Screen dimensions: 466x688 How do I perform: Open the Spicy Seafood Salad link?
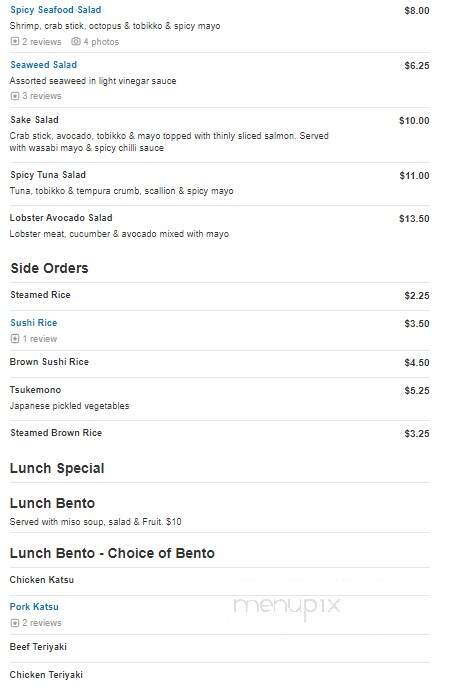coord(56,10)
